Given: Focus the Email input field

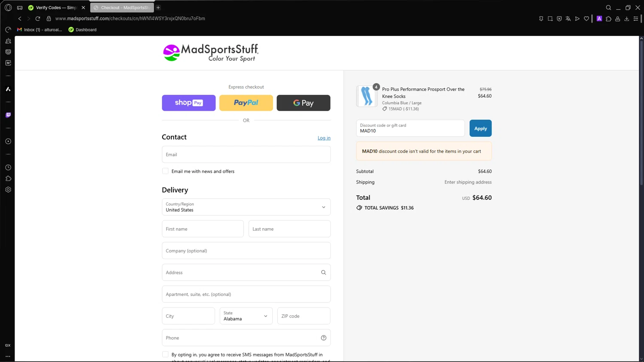Looking at the screenshot, I should coord(246,154).
